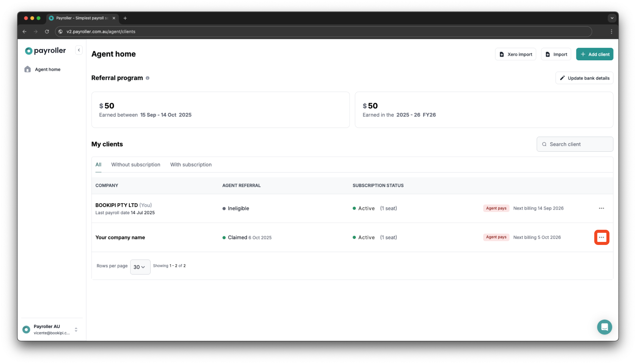Click inside the Search client input field
This screenshot has height=364, width=636.
click(573, 144)
